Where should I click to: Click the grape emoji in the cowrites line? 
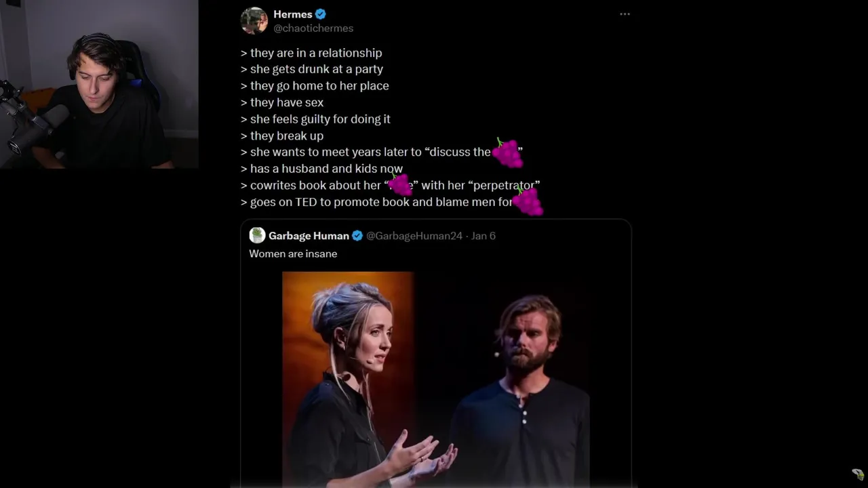click(400, 184)
